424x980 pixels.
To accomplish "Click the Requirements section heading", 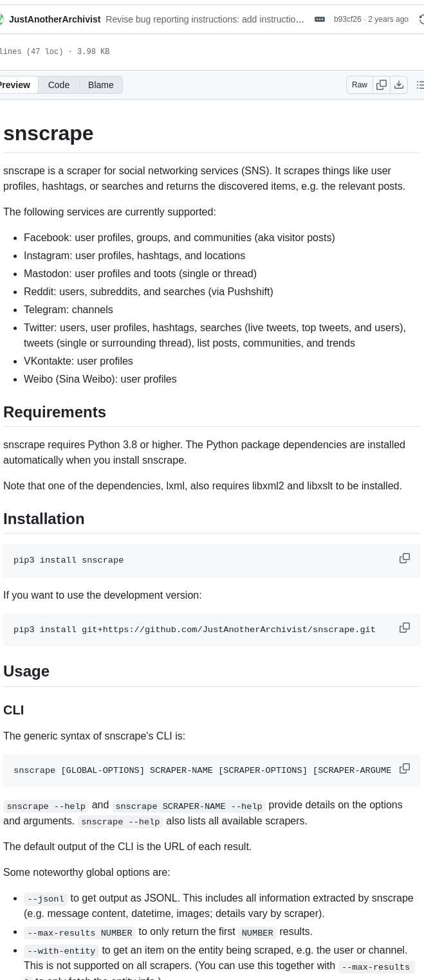I will [55, 412].
